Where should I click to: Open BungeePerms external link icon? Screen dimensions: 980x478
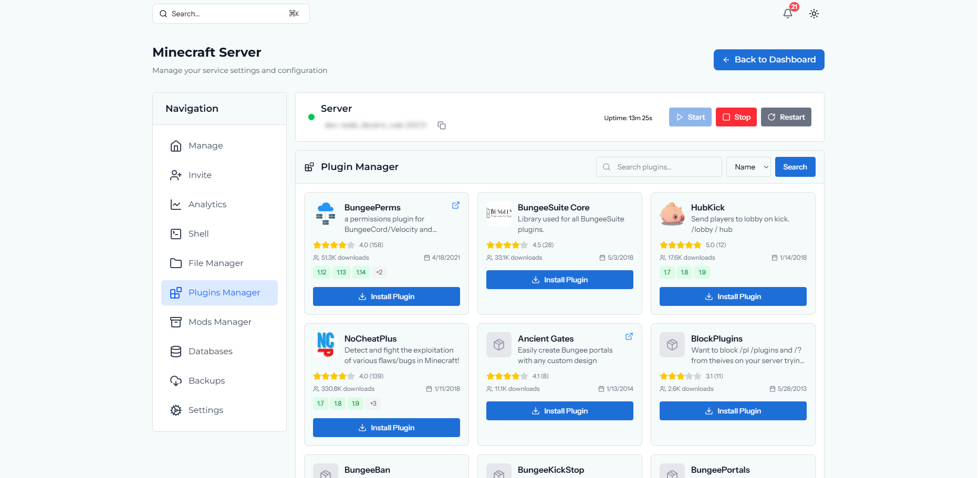pyautogui.click(x=456, y=205)
